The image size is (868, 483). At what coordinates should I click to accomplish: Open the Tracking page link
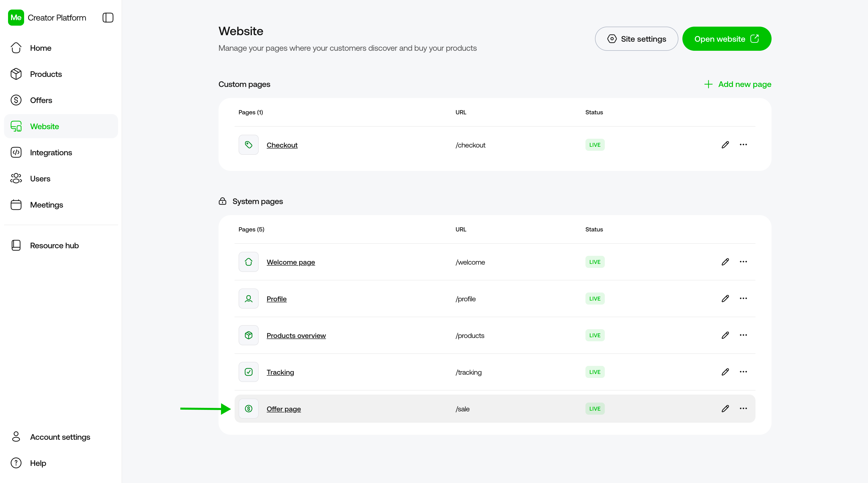(280, 372)
